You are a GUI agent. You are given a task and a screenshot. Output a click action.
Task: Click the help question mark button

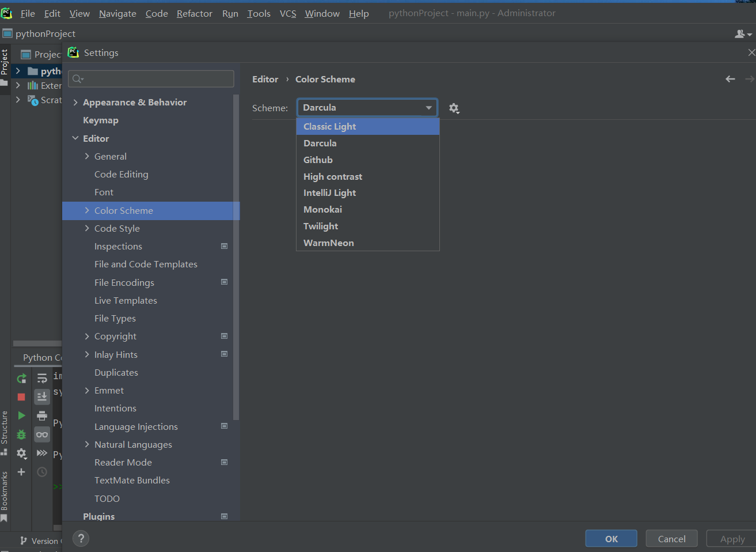[x=81, y=539]
